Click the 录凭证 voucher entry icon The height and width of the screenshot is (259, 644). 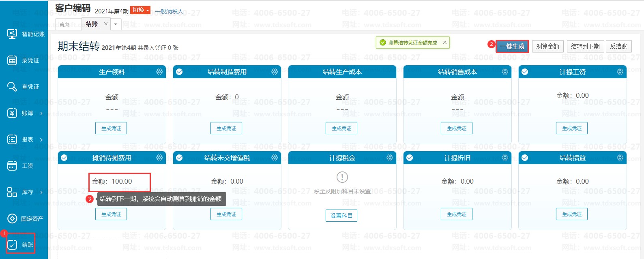(12, 60)
